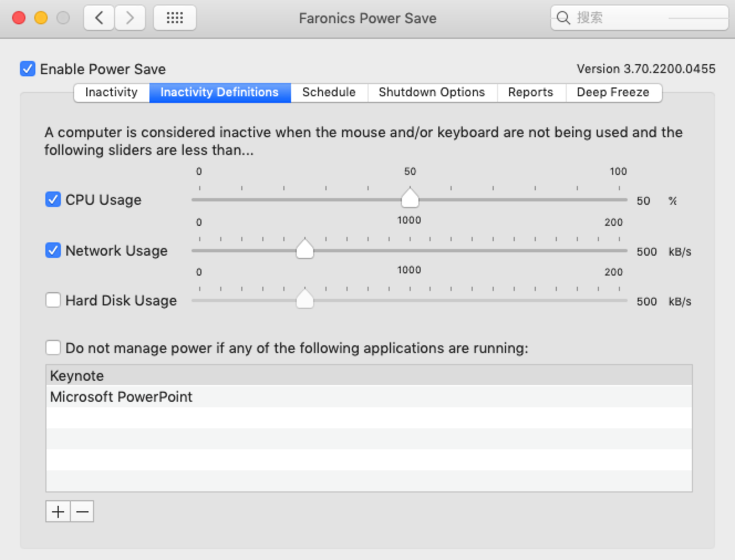Click in the search field

point(639,18)
